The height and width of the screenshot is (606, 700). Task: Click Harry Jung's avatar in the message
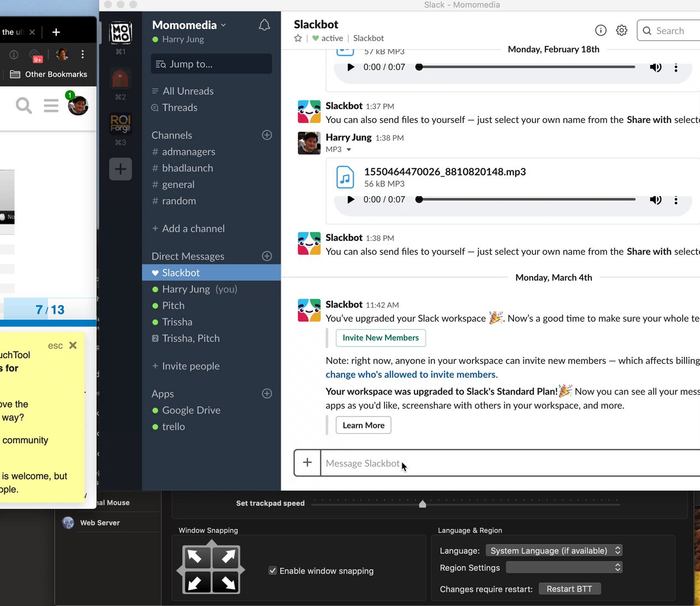(309, 143)
